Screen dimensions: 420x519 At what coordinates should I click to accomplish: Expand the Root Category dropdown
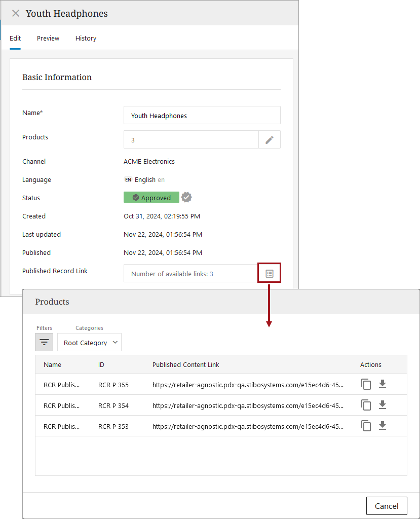tap(89, 343)
